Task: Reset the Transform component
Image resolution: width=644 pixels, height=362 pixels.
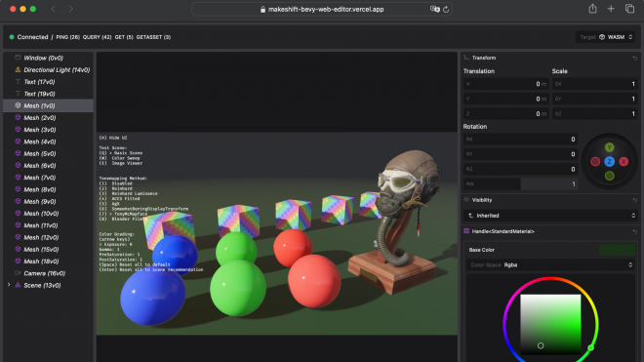Action: click(634, 58)
